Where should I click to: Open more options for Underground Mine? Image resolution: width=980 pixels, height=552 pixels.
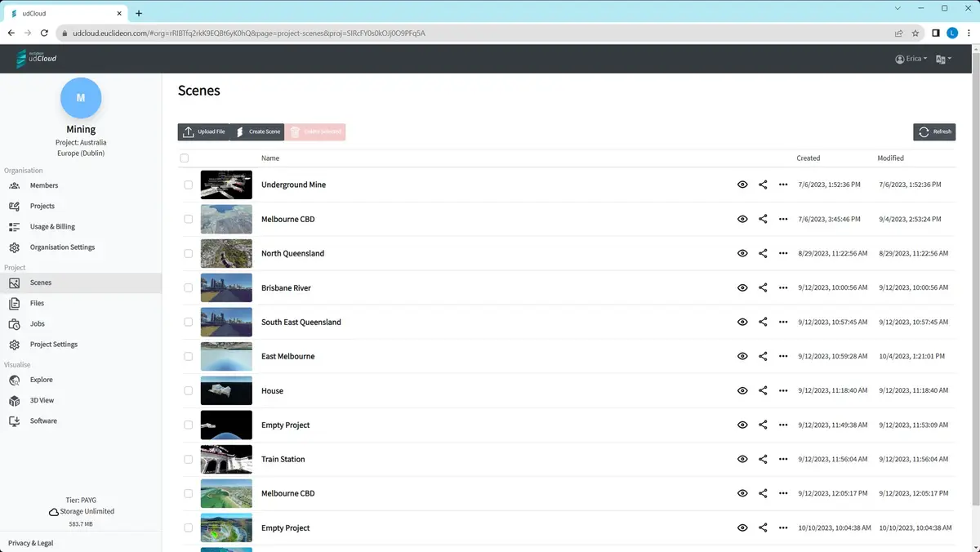point(783,185)
